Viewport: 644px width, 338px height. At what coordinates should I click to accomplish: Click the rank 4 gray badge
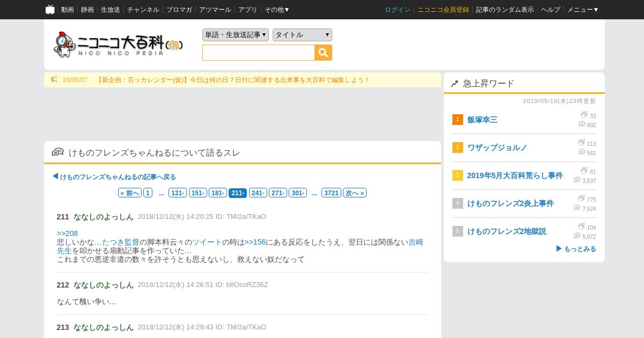point(457,203)
